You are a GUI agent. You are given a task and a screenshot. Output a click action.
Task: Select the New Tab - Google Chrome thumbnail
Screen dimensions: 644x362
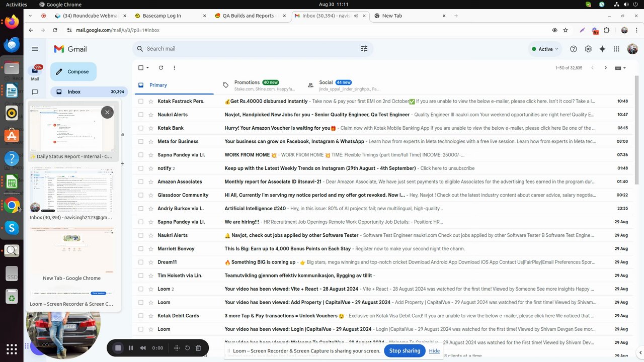click(x=71, y=254)
